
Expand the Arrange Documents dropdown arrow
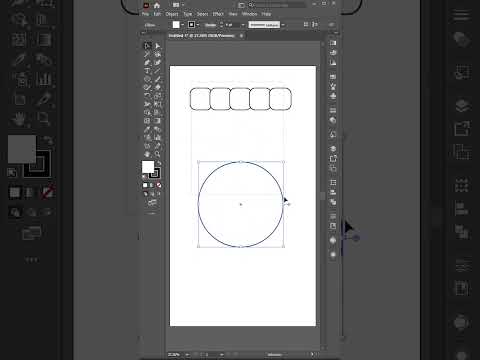pyautogui.click(x=183, y=5)
